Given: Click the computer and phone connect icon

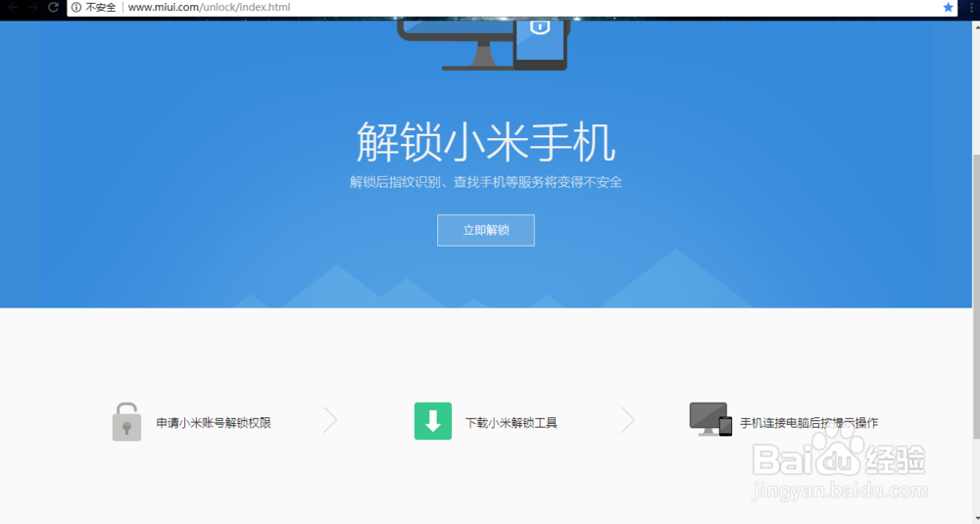Looking at the screenshot, I should coord(710,419).
